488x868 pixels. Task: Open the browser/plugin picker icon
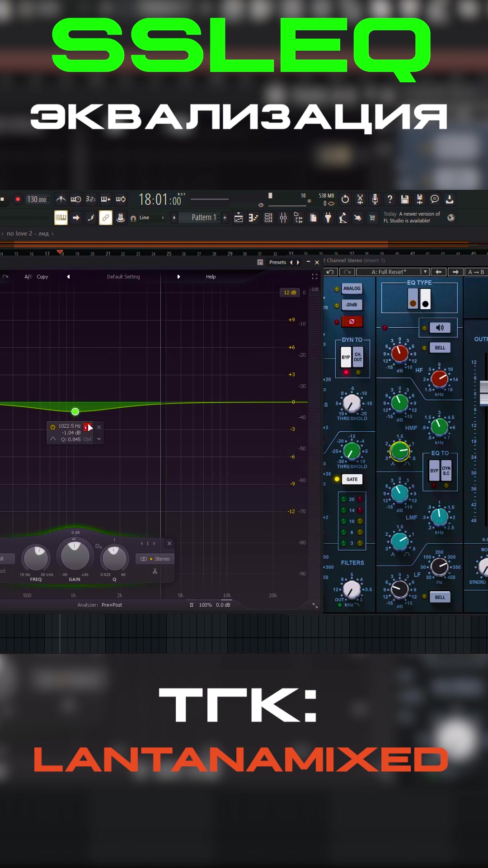point(298,218)
